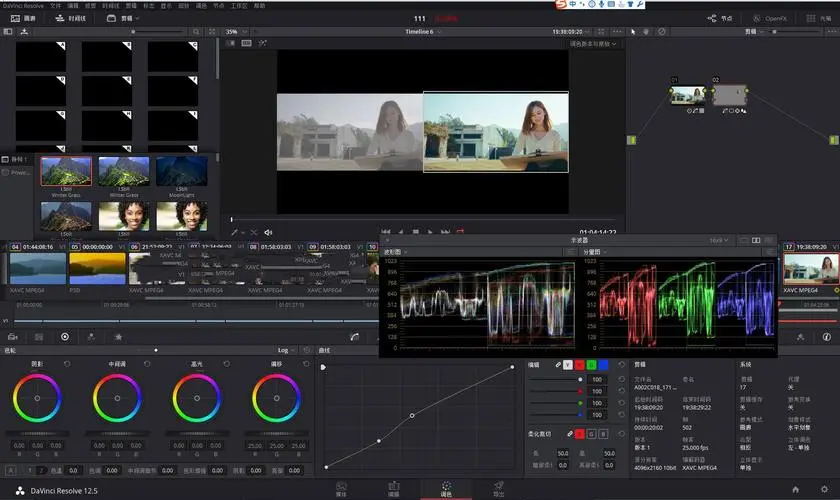Open the OpenFX panel button
Viewport: 840px width, 500px height.
point(770,18)
